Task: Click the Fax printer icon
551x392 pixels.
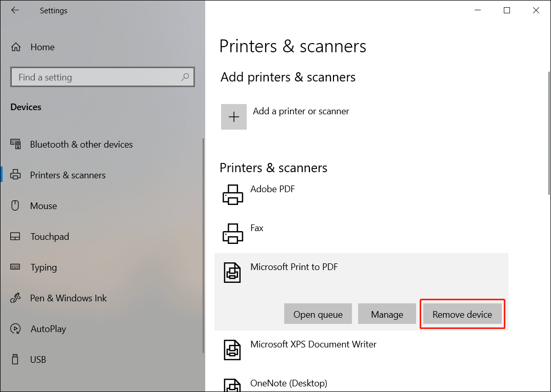Action: pos(232,234)
